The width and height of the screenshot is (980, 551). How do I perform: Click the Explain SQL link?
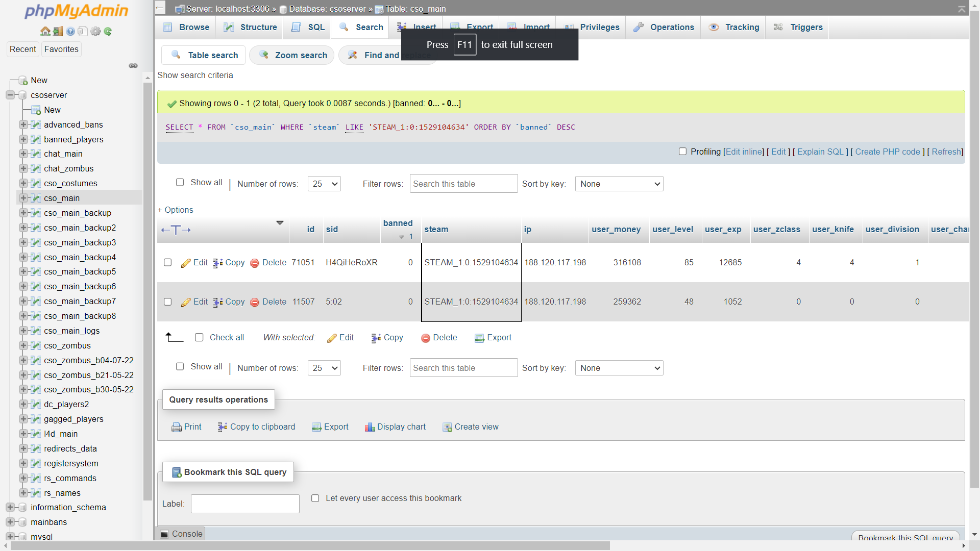point(820,152)
